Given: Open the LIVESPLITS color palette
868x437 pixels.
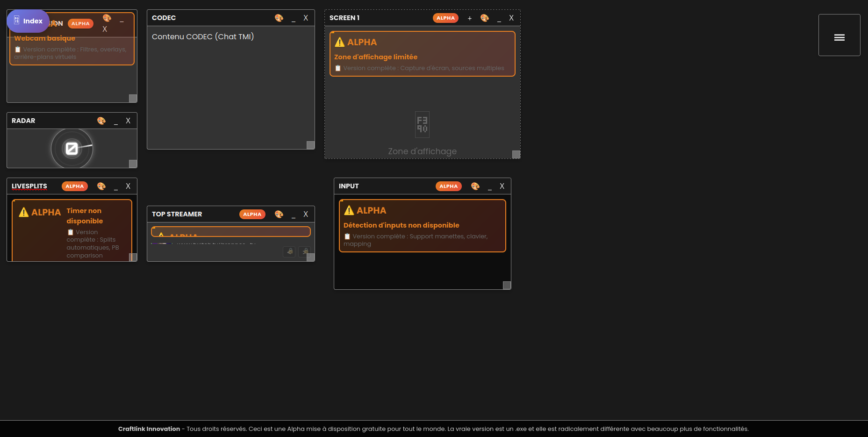Looking at the screenshot, I should pos(101,186).
